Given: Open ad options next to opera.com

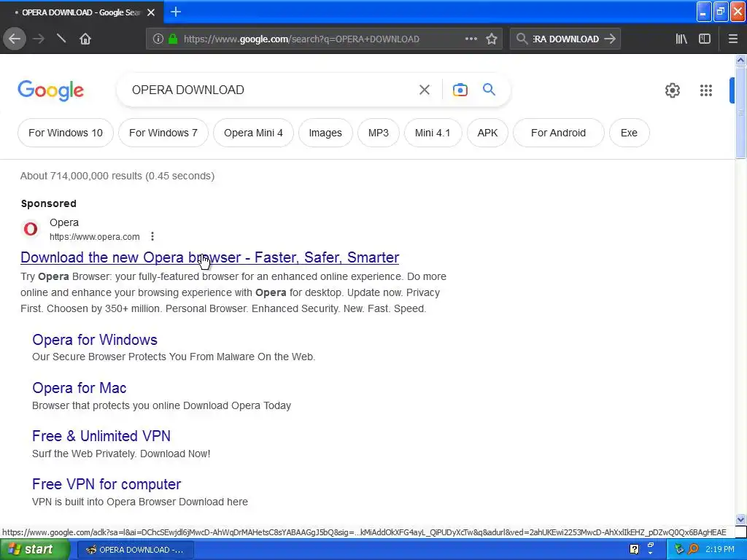Looking at the screenshot, I should pyautogui.click(x=152, y=236).
